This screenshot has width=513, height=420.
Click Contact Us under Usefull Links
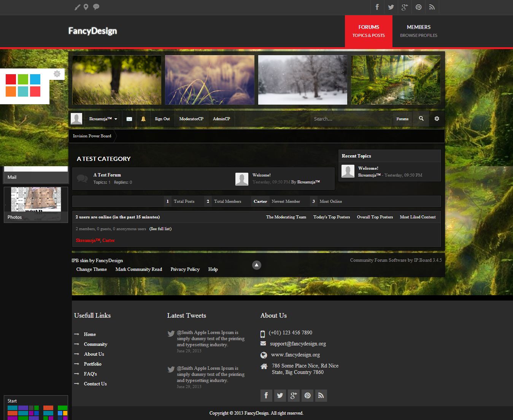[x=95, y=384]
